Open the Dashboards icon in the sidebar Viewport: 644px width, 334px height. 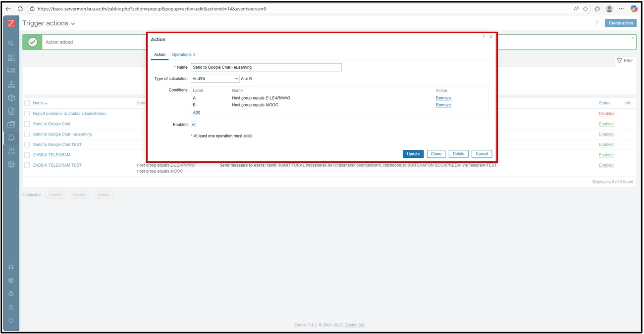click(11, 57)
